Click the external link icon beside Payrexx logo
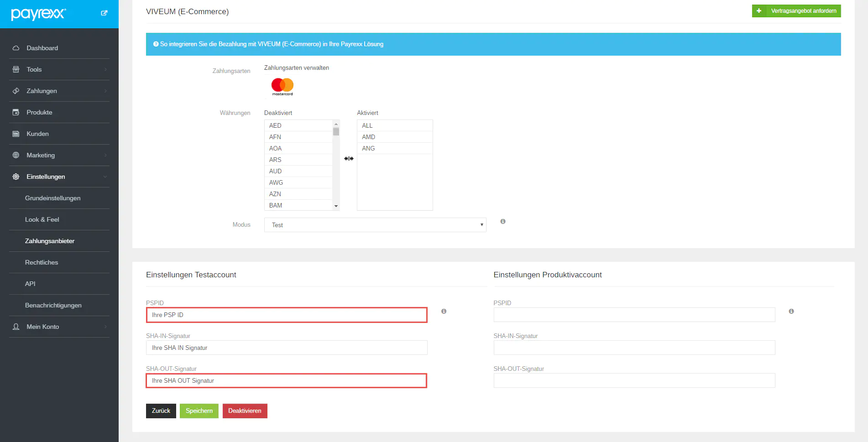868x442 pixels. pyautogui.click(x=104, y=13)
